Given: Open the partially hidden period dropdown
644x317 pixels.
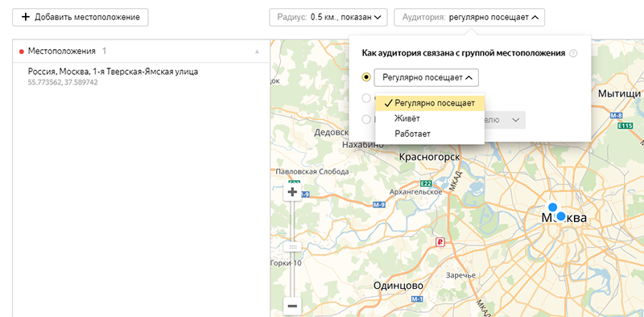Looking at the screenshot, I should click(505, 120).
